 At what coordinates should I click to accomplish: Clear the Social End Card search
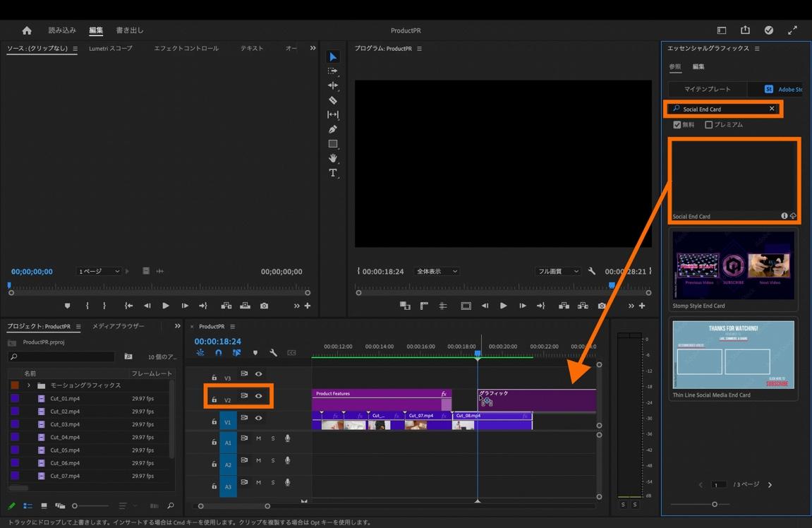click(x=772, y=108)
